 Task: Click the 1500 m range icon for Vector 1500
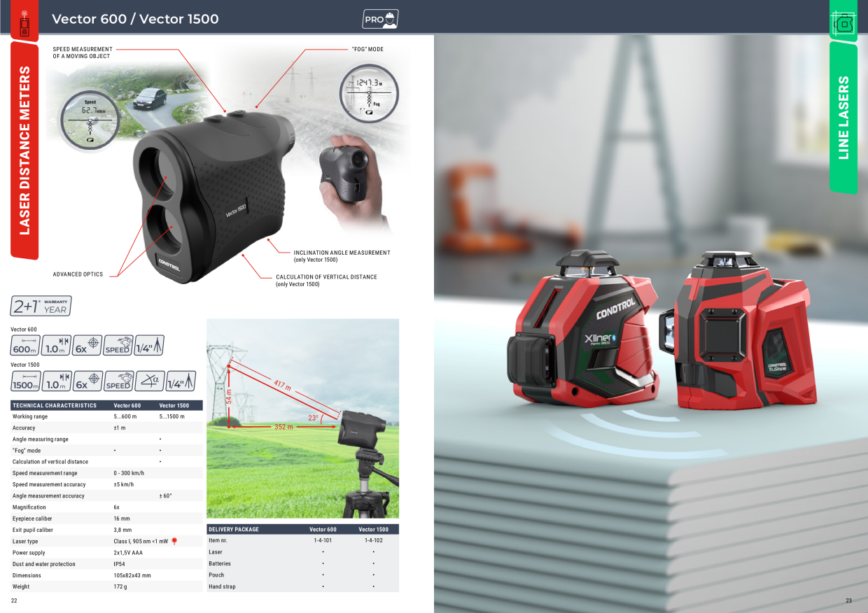[x=26, y=381]
